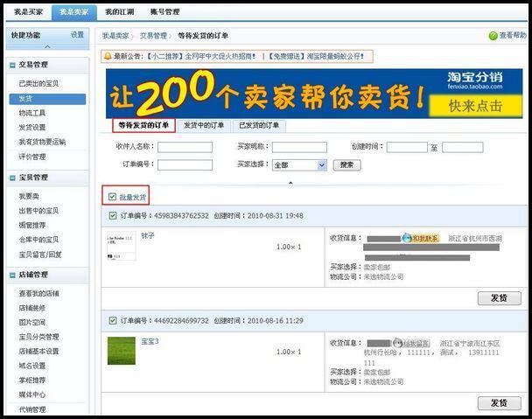This screenshot has height=419, width=532.
Task: Open the 买家选择 dropdown showing 全部
Action: 299,165
